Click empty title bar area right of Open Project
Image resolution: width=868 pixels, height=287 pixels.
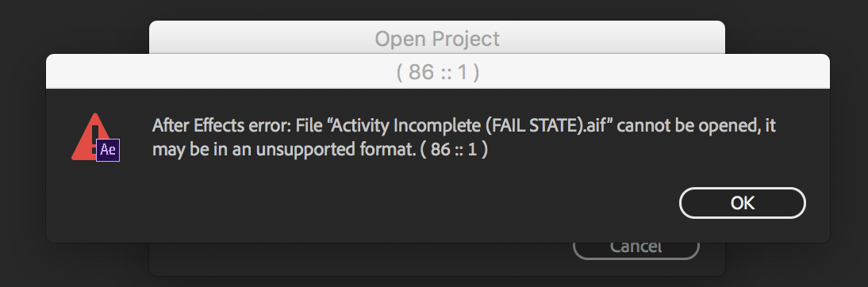[x=609, y=38]
